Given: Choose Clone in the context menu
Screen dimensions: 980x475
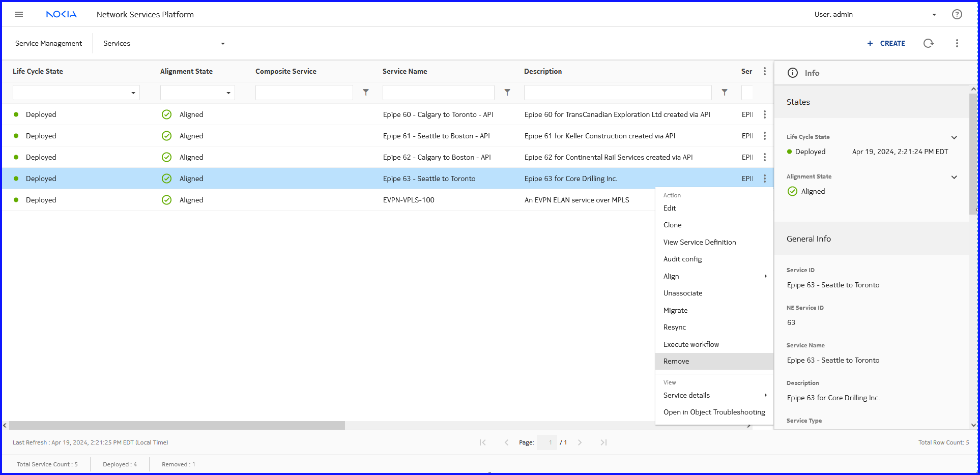Looking at the screenshot, I should point(672,225).
